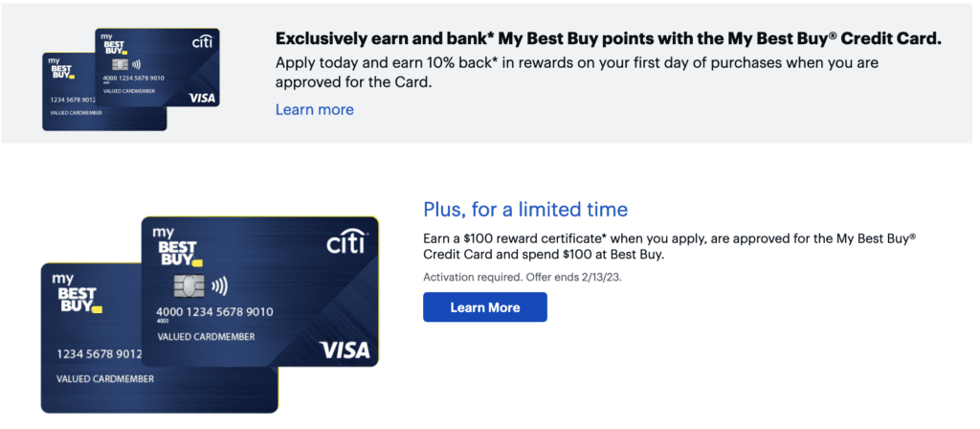Click the 'Apply today and earn 10% back' text
Image resolution: width=980 pixels, height=429 pixels.
576,72
